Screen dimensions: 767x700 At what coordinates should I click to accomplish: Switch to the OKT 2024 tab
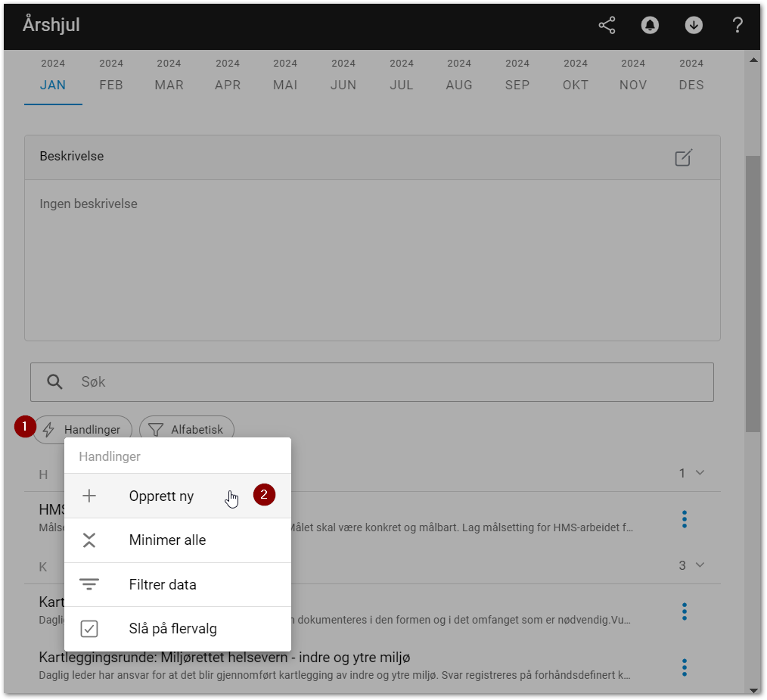point(576,77)
